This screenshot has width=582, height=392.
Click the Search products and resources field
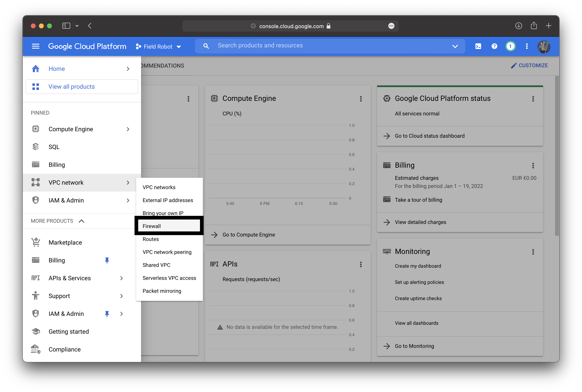pyautogui.click(x=330, y=46)
